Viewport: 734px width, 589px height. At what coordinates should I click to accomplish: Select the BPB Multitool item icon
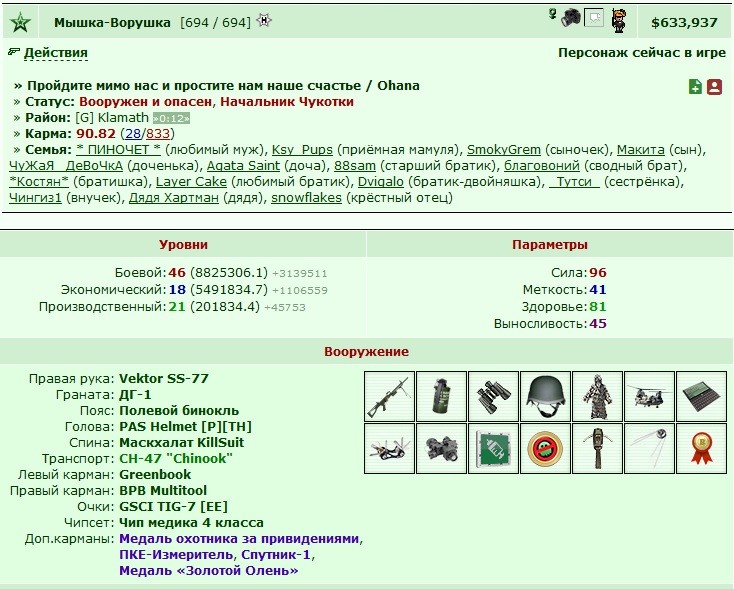(x=389, y=449)
